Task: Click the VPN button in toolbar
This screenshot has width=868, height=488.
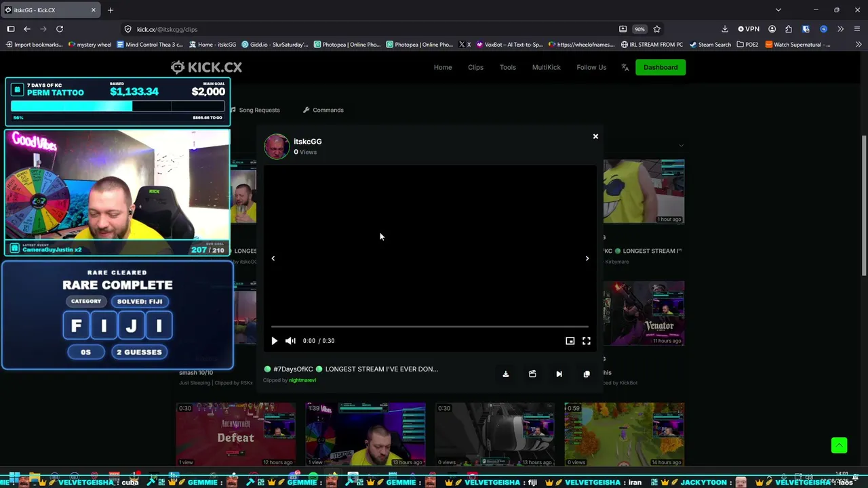Action: 748,29
